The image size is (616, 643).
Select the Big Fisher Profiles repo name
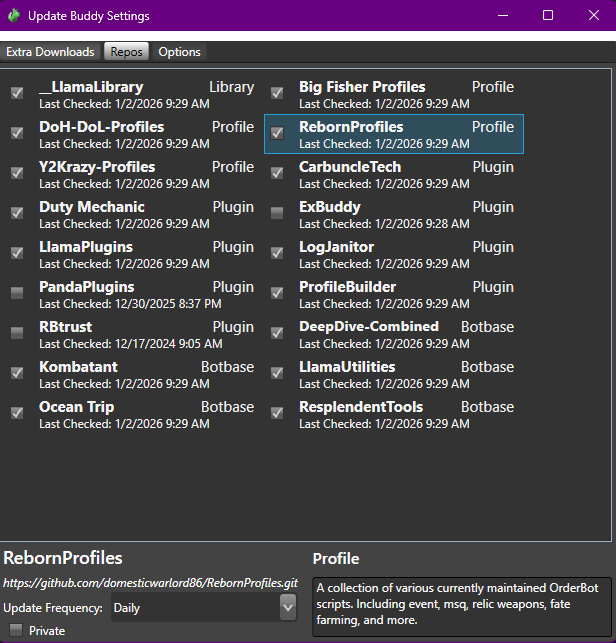[x=362, y=87]
